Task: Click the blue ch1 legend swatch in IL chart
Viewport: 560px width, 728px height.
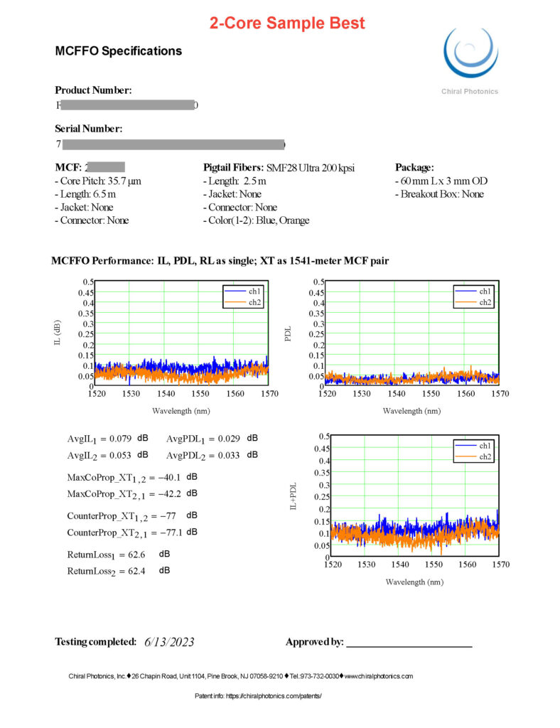Action: tap(235, 291)
